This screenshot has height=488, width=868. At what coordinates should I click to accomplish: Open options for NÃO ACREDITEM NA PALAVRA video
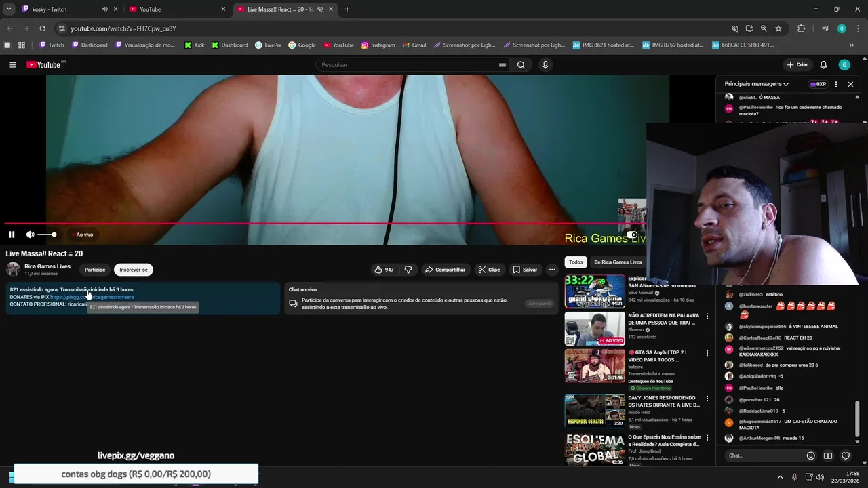coord(707,317)
